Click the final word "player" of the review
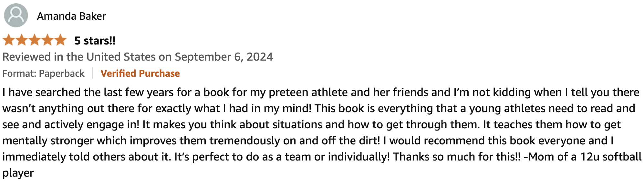This screenshot has width=644, height=185. [x=18, y=173]
